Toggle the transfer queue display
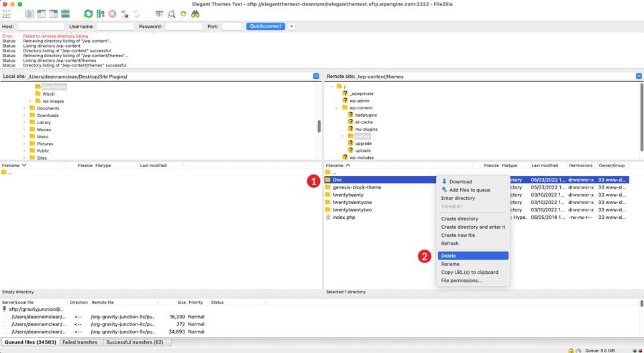The height and width of the screenshot is (353, 644). pos(65,13)
